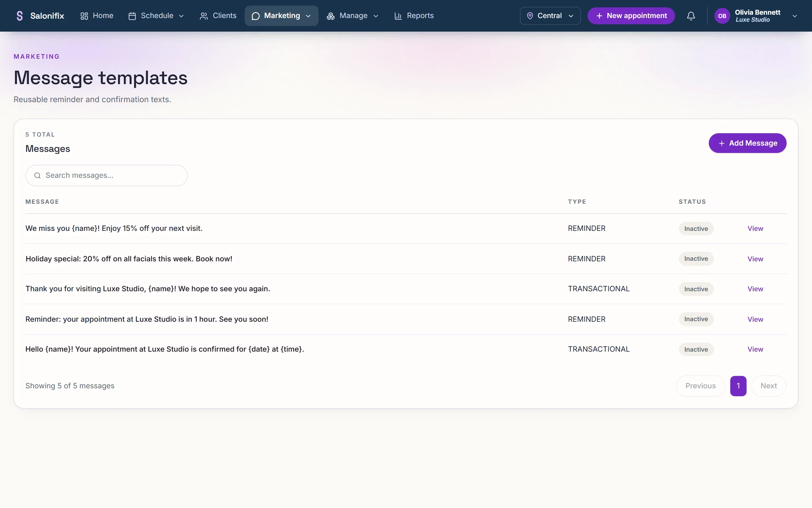Click the Previous page button
The height and width of the screenshot is (508, 812).
click(700, 386)
